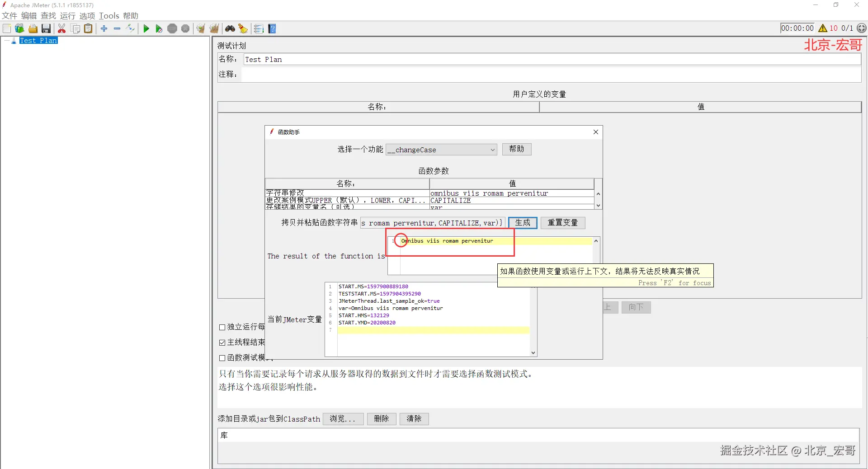Shut down test with Shutdown icon
Image resolution: width=868 pixels, height=469 pixels.
point(185,28)
